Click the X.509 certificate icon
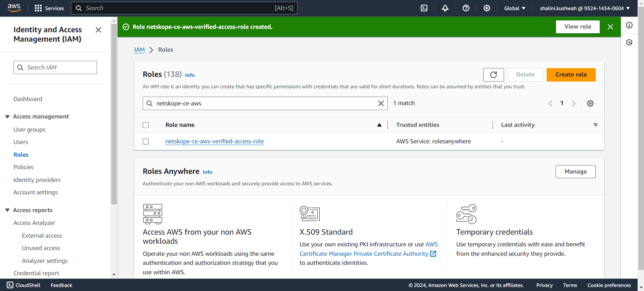 [x=309, y=213]
